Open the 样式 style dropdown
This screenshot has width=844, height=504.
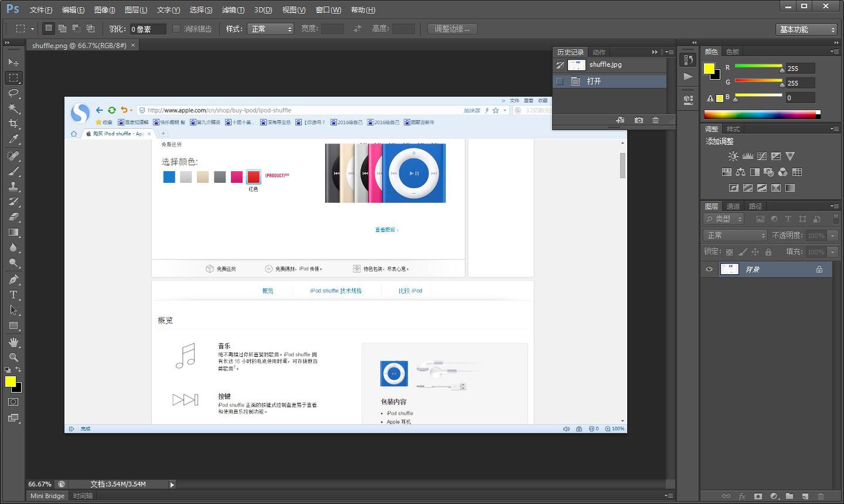pos(271,29)
